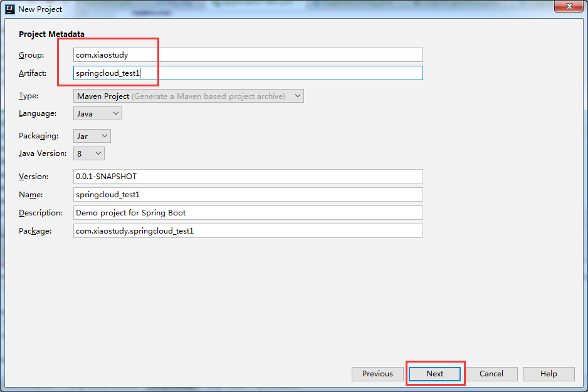Click the IntelliJ icon in title bar
This screenshot has height=392, width=588.
click(x=10, y=9)
